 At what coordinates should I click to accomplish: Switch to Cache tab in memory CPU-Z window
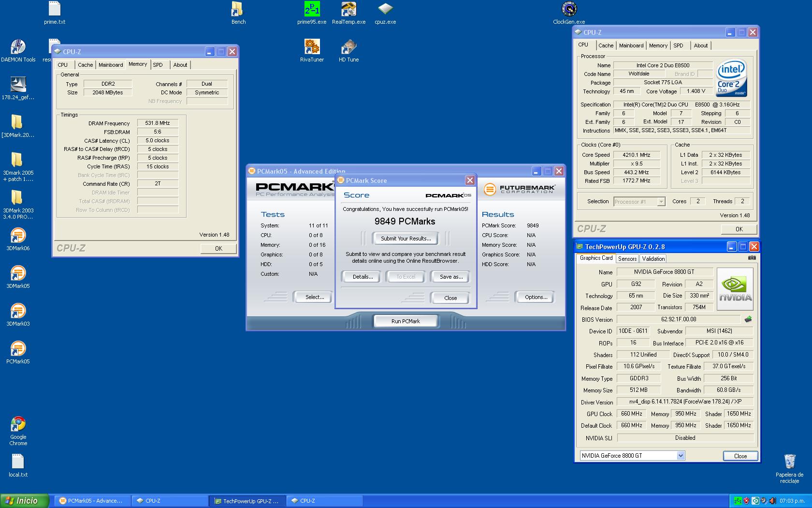tap(86, 65)
